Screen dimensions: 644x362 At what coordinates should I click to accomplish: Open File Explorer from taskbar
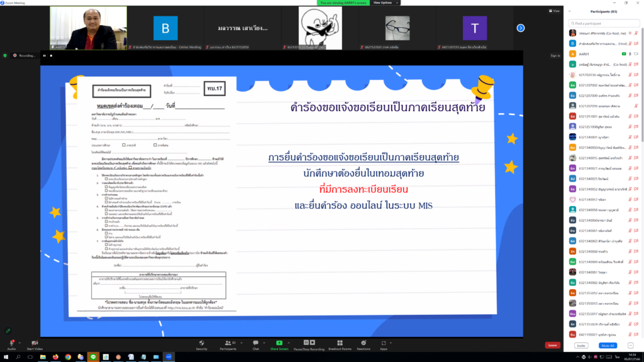coord(43,357)
